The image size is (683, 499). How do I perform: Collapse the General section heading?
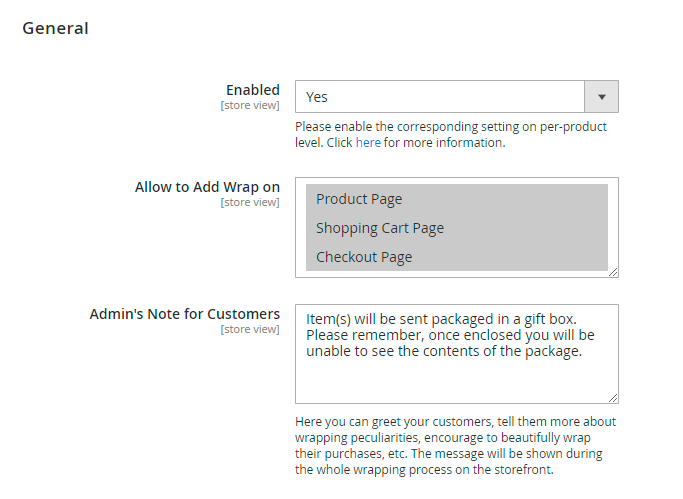point(56,28)
